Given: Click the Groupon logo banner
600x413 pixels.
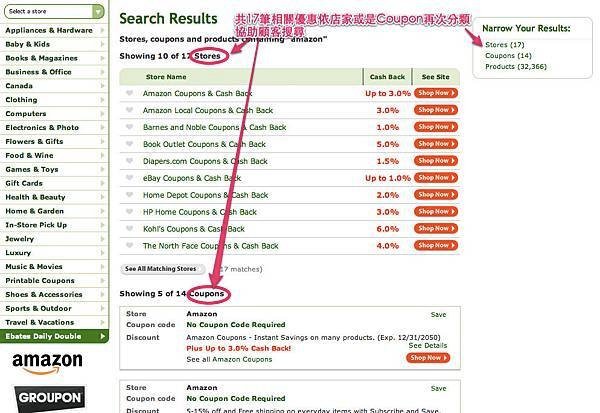Looking at the screenshot, I should 50,398.
